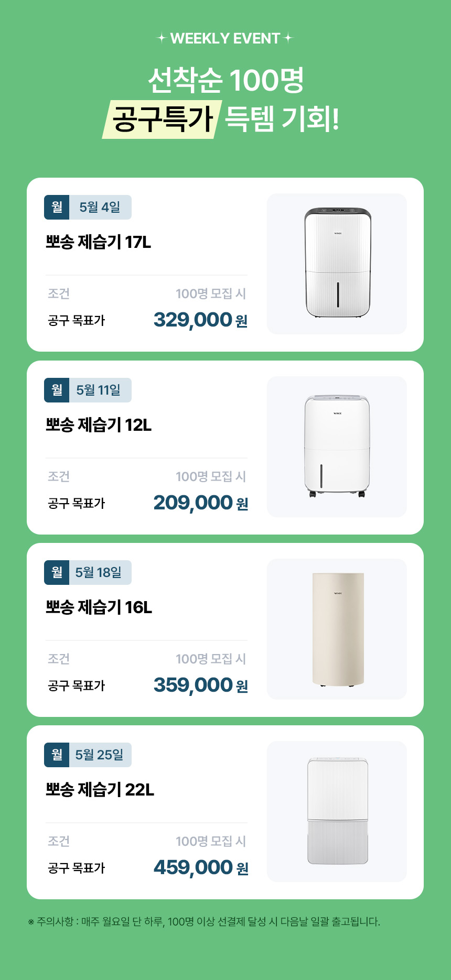Image resolution: width=451 pixels, height=980 pixels.
Task: Select the 뽀송 제습기 17L title
Action: (99, 242)
